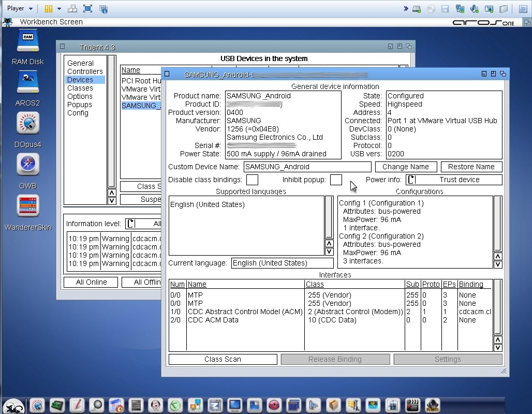Click the magnifier icon in the dock

click(96, 405)
